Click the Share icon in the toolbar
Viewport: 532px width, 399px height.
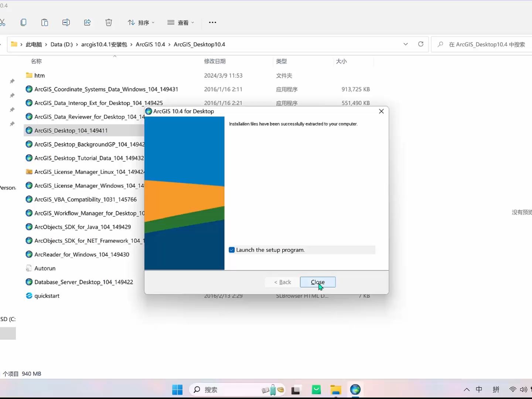click(x=88, y=22)
